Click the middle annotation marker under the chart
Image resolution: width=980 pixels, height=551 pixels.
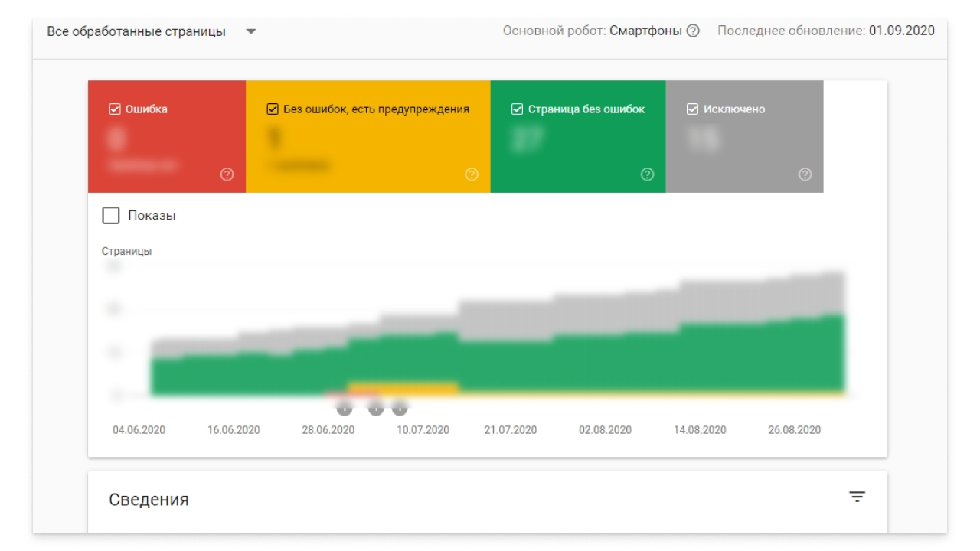point(375,407)
